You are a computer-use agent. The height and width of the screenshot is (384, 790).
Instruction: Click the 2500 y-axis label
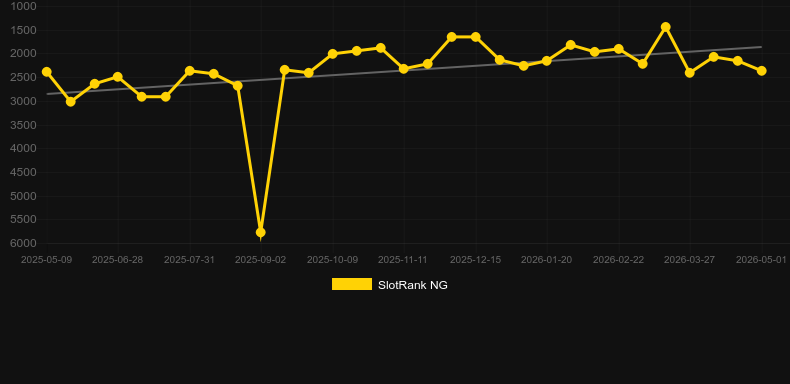(23, 78)
